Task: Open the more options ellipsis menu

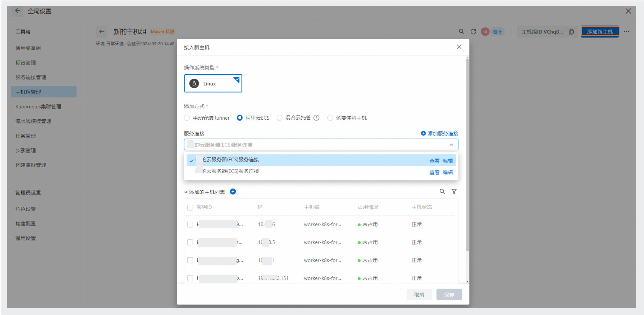Action: coord(626,31)
